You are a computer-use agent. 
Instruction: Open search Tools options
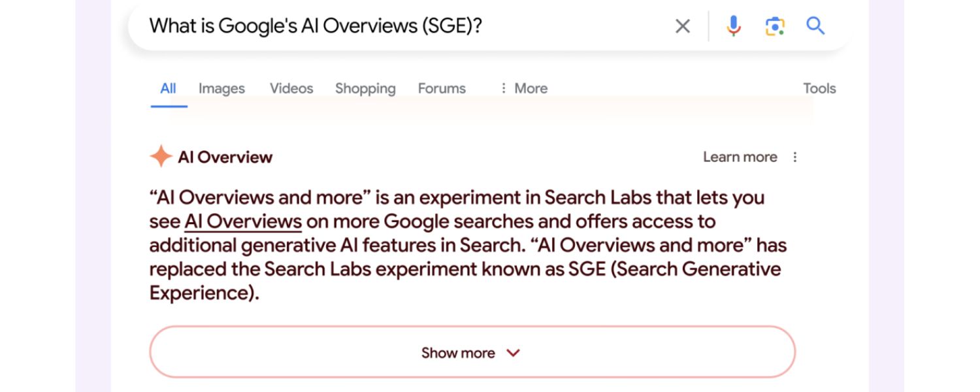click(819, 88)
